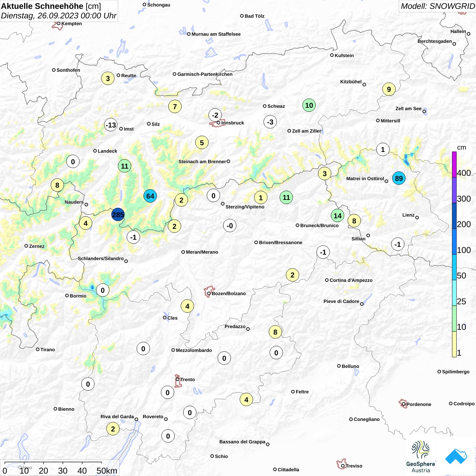This screenshot has height=476, width=476.
Task: Click the Berchtesgaden label
Action: coord(435,41)
